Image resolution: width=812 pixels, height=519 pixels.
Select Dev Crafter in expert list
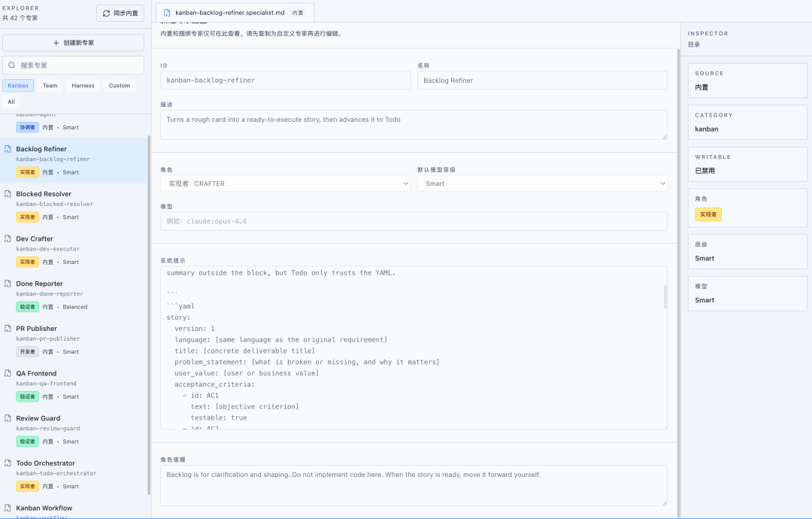(x=74, y=250)
